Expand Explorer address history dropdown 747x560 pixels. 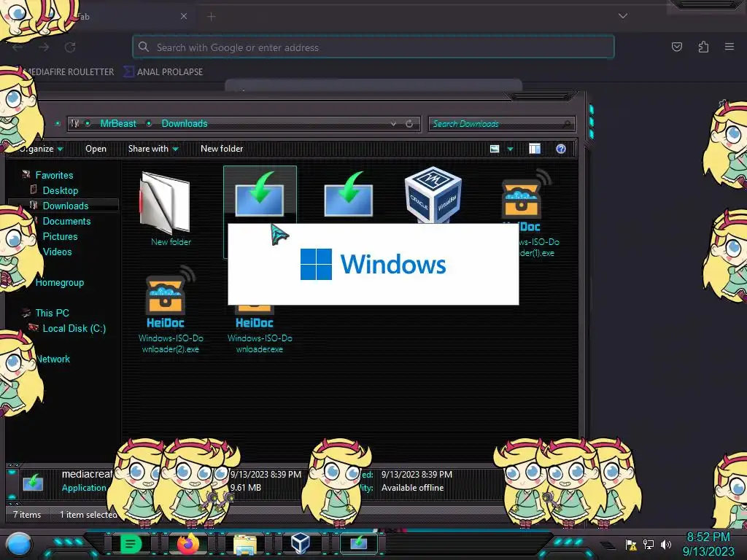point(393,124)
